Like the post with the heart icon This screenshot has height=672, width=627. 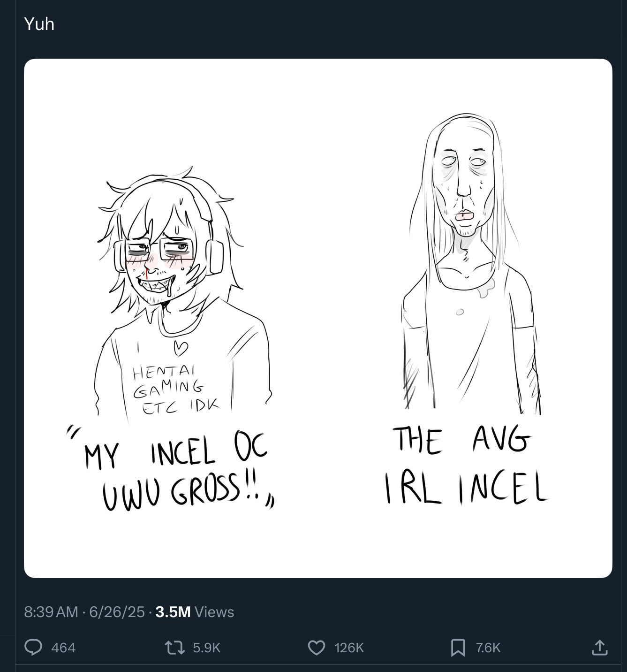[x=317, y=648]
